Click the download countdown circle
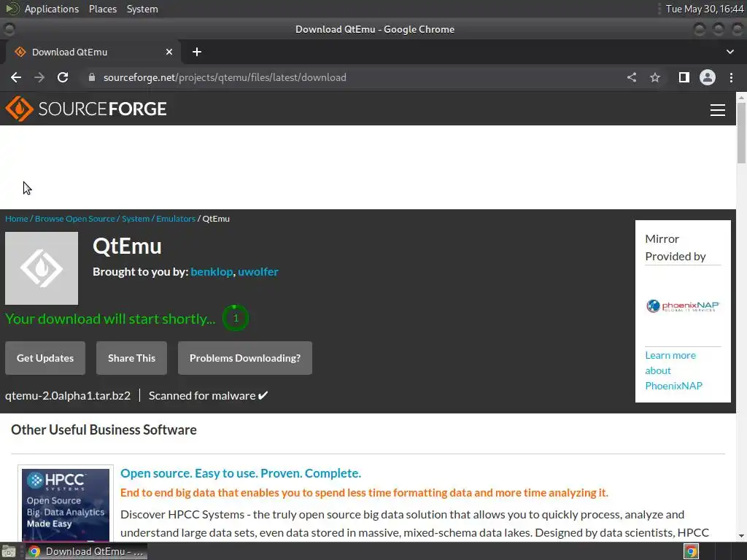The image size is (747, 560). coord(236,318)
